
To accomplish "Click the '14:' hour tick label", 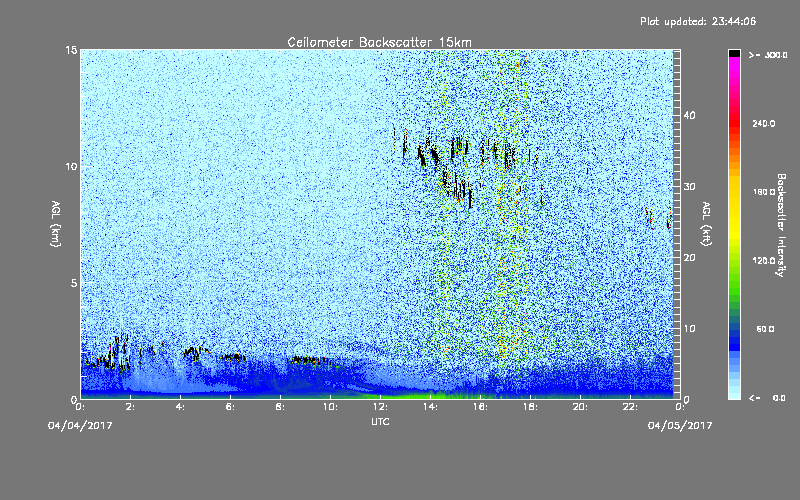I will [431, 407].
